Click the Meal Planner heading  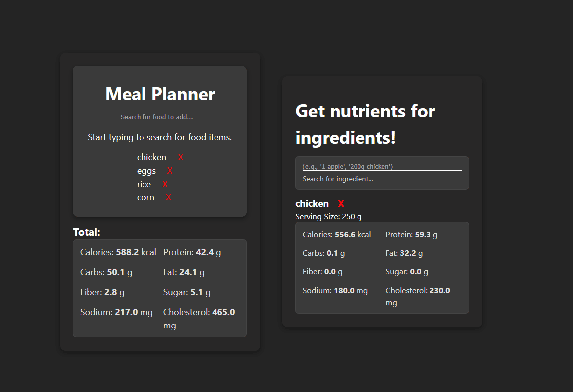[x=160, y=94]
